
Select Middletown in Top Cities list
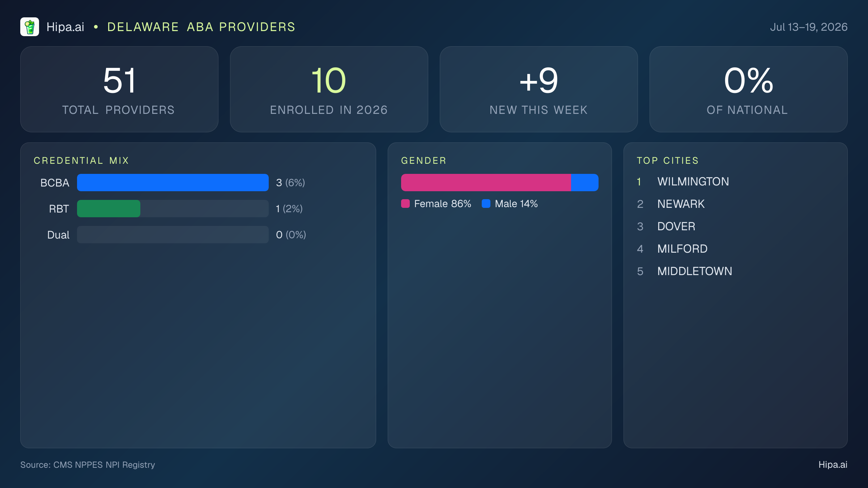coord(694,271)
